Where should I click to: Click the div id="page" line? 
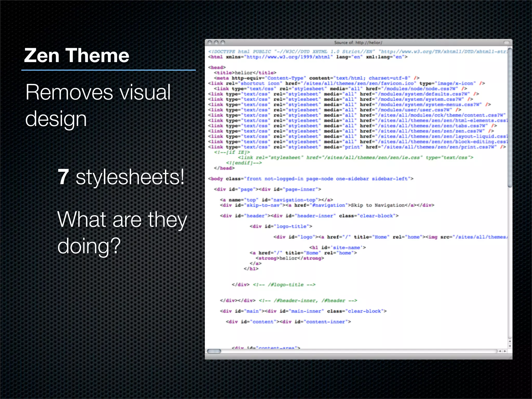click(x=268, y=189)
